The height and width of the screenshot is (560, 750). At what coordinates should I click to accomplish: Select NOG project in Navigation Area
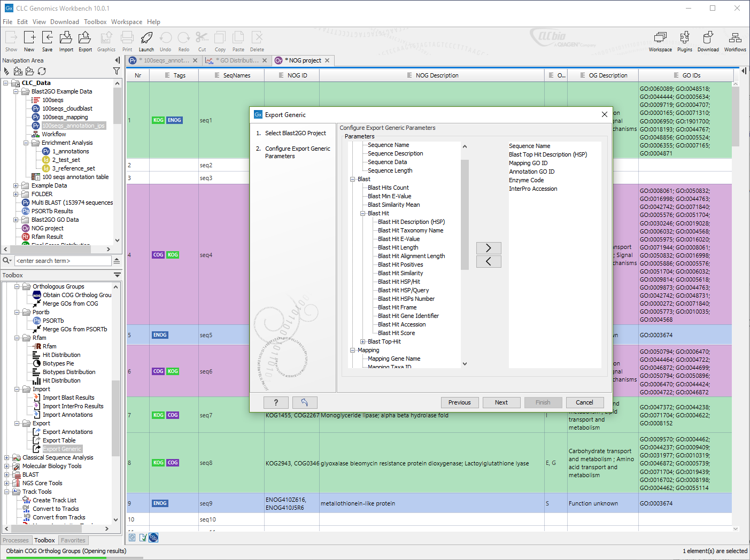pos(47,228)
